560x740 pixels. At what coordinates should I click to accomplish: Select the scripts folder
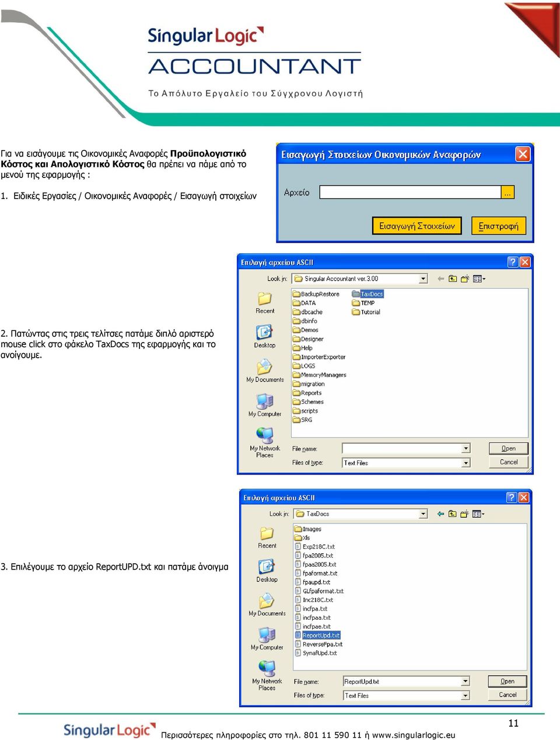coord(306,411)
